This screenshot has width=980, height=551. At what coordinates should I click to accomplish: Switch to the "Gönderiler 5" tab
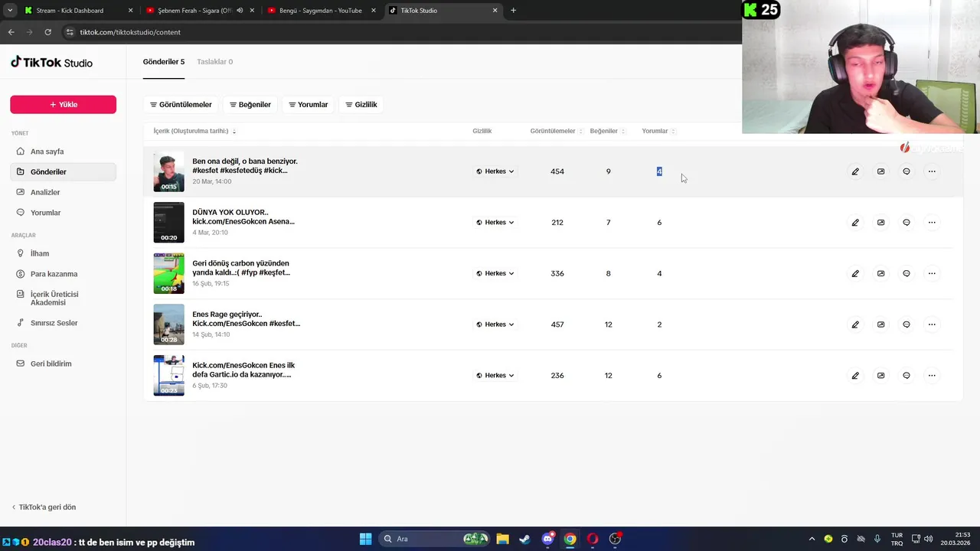coord(164,62)
